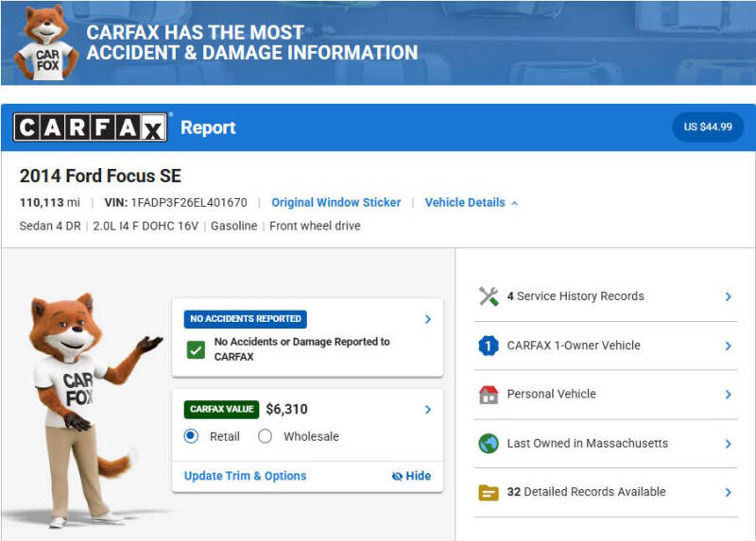Click Update Trim & Options link
Viewport: 756px width, 541px height.
click(245, 476)
